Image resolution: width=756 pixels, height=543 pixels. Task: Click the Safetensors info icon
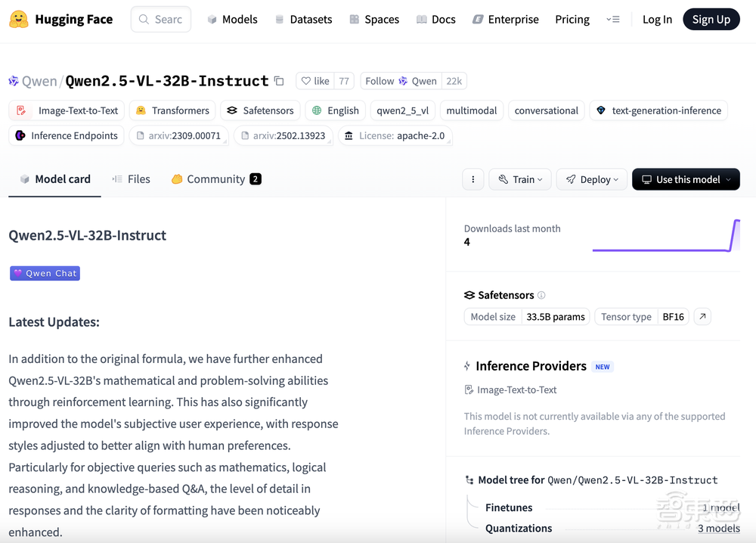(541, 296)
